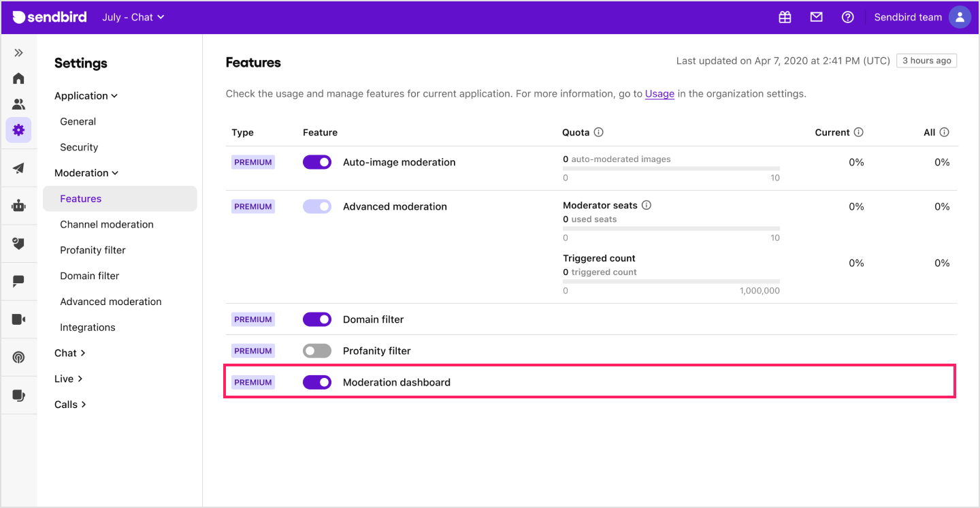Collapse the Application settings section

click(x=86, y=96)
